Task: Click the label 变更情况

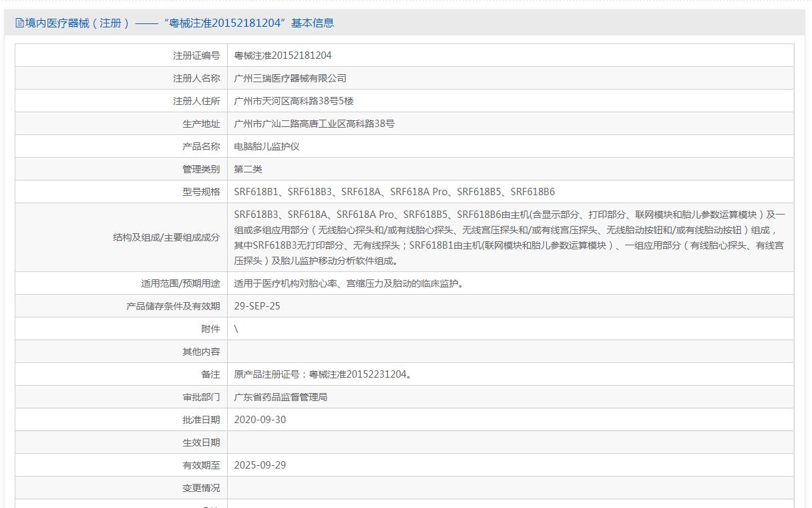Action: [201, 488]
